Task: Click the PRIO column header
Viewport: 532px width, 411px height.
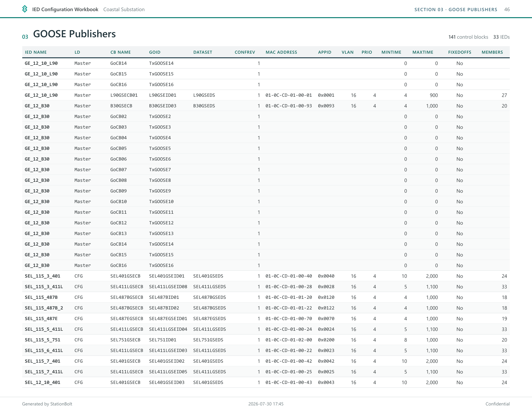Action: (367, 52)
